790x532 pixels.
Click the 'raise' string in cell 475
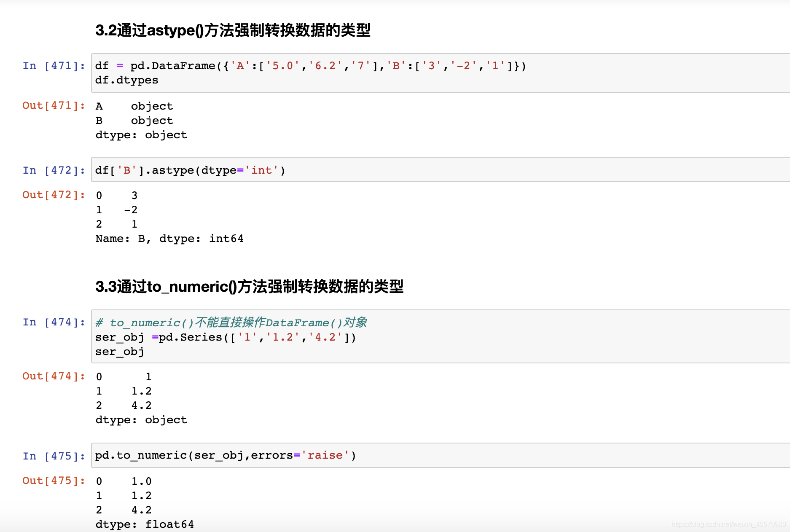(325, 455)
